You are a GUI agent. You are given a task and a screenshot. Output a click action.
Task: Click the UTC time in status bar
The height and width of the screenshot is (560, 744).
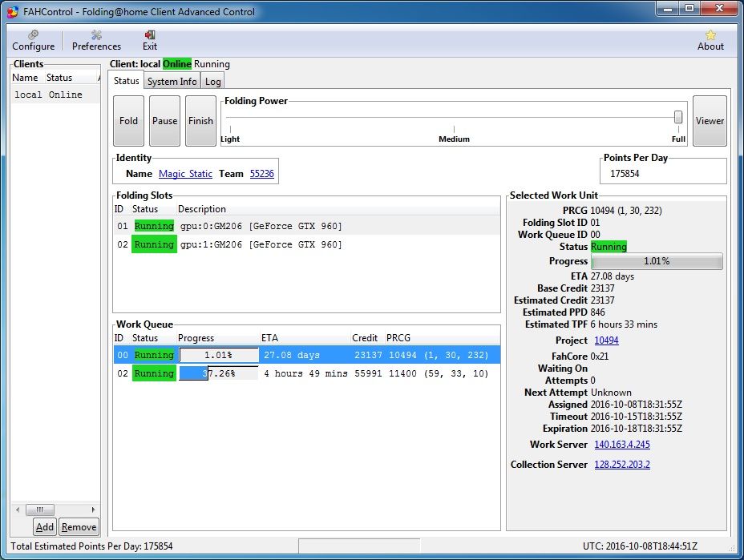click(x=640, y=546)
